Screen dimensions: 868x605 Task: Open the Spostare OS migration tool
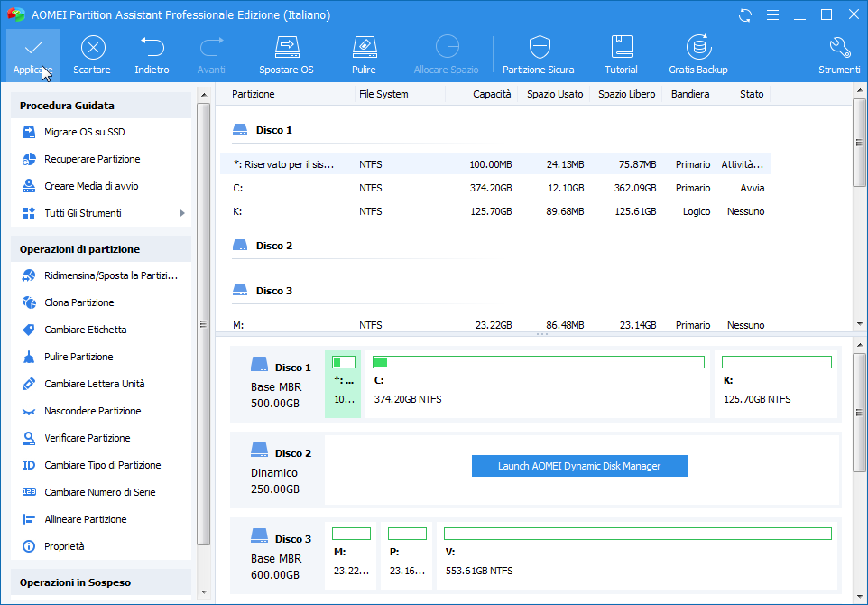pos(286,47)
